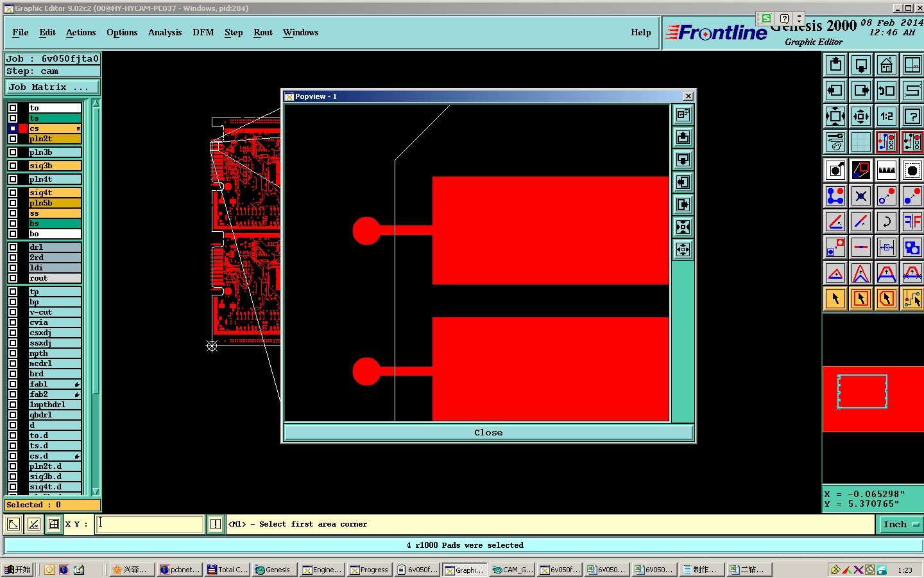Select the cs.d layer name
The image size is (924, 578).
tap(55, 456)
